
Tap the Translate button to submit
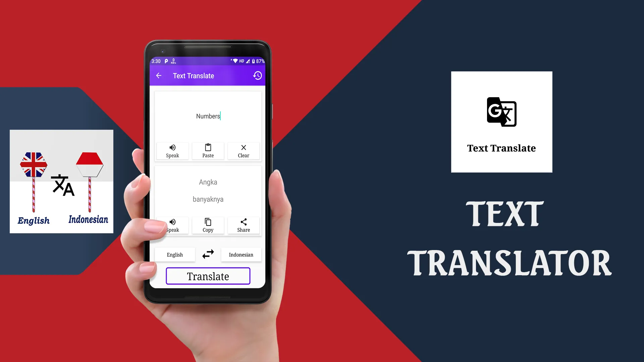[x=207, y=276]
